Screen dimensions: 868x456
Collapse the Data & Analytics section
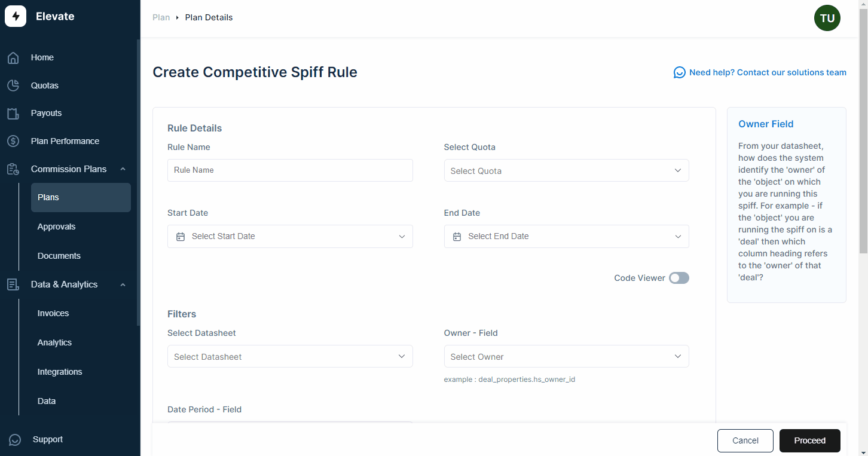(123, 284)
